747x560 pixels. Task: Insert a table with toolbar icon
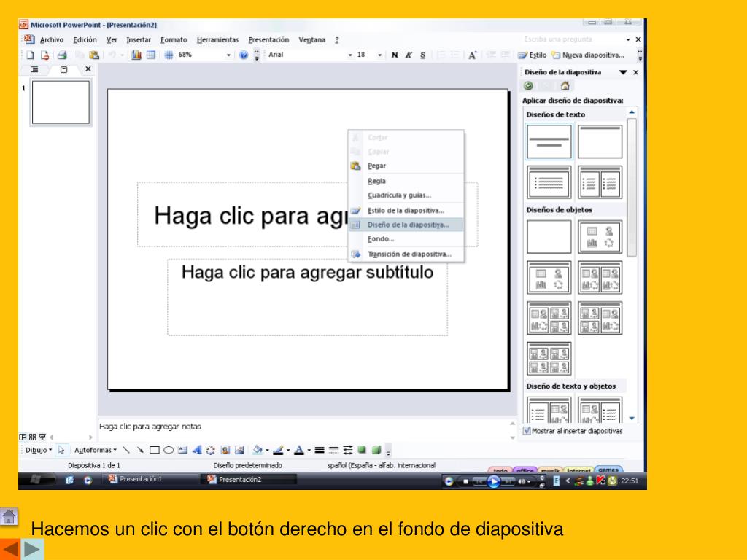(x=150, y=55)
